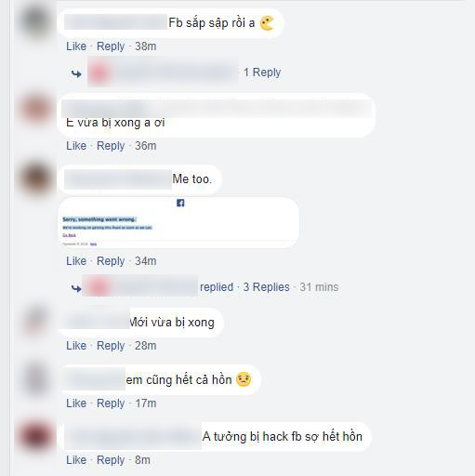
Task: Expand the 3 Replies thread
Action: pos(266,287)
